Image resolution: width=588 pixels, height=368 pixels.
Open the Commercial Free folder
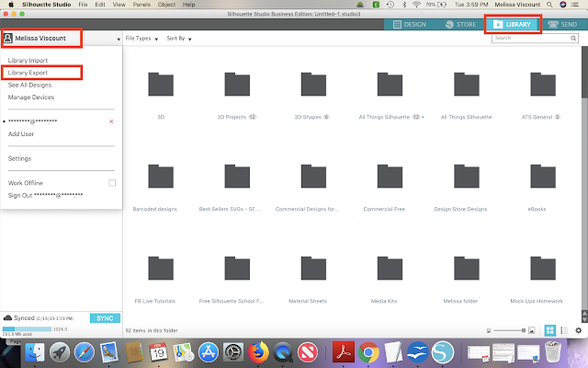click(390, 176)
